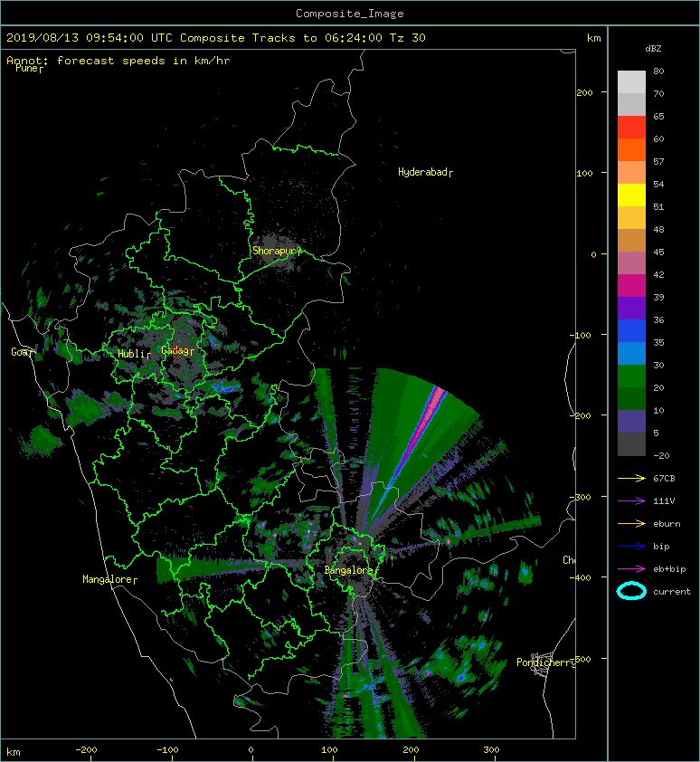Select the 'current' legend label

[672, 592]
